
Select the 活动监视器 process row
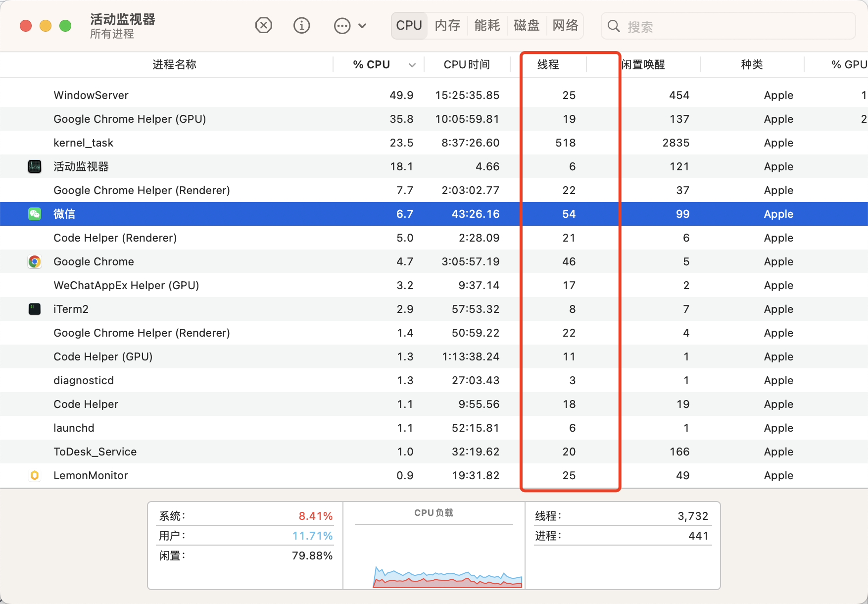tap(434, 166)
